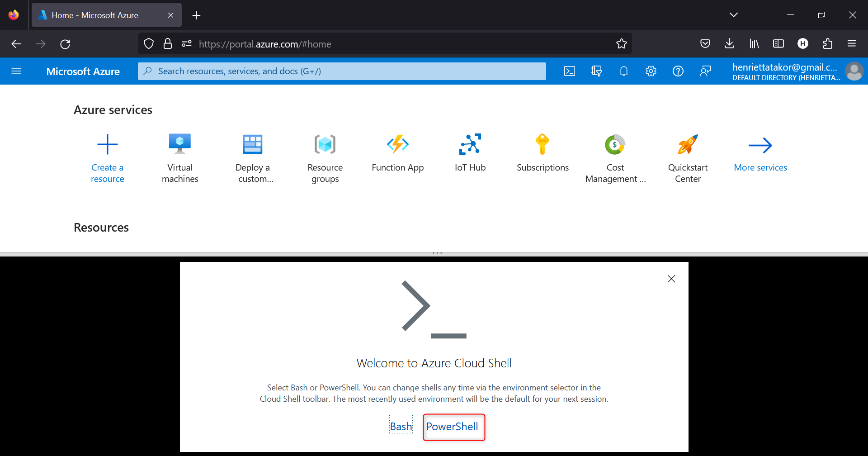Open Deploy a custom template icon
This screenshot has height=456, width=868.
click(253, 144)
